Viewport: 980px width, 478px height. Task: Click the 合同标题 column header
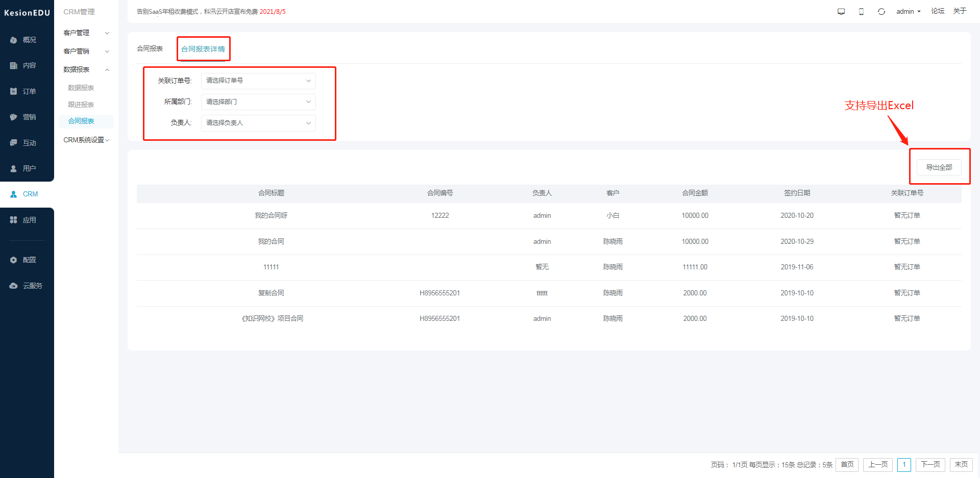(271, 193)
